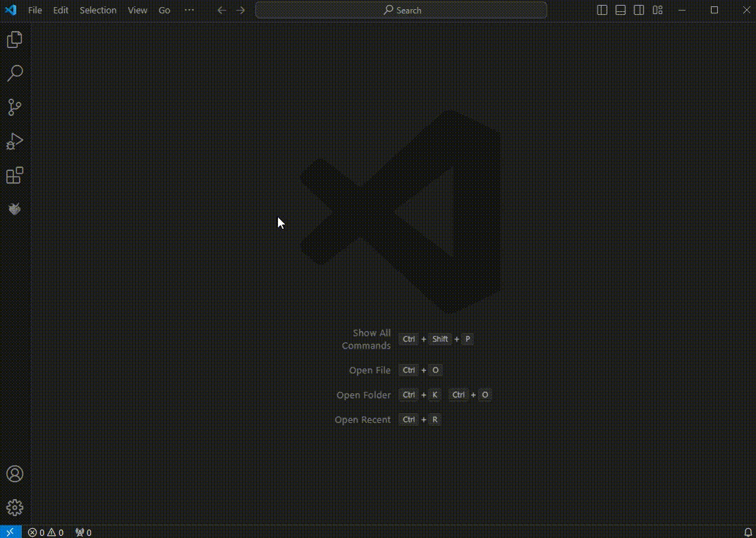Expand the overflow menu ellipsis
The image size is (756, 538).
pyautogui.click(x=189, y=10)
